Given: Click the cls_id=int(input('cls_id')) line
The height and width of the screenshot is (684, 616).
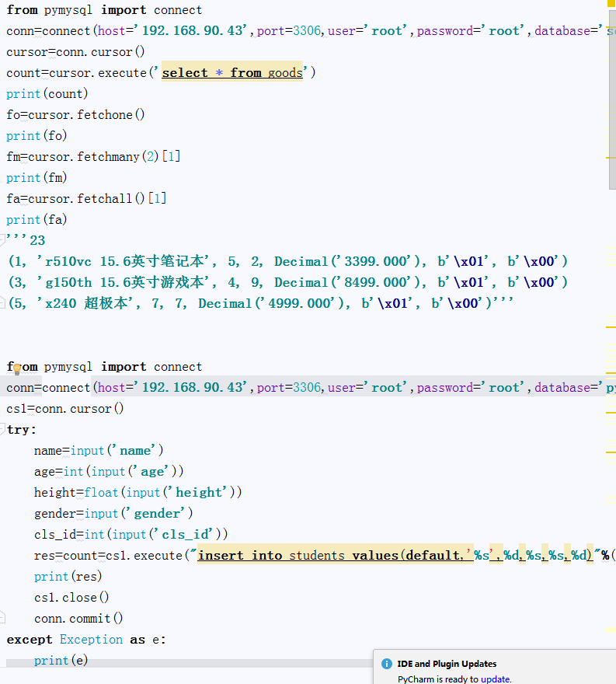Looking at the screenshot, I should (131, 534).
